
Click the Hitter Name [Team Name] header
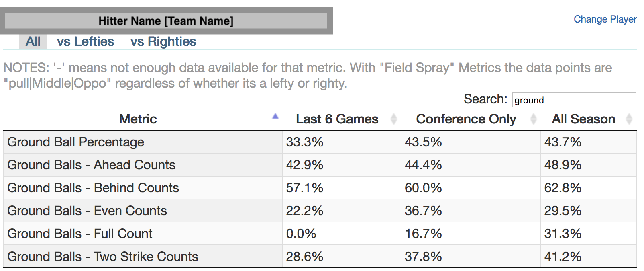point(166,21)
